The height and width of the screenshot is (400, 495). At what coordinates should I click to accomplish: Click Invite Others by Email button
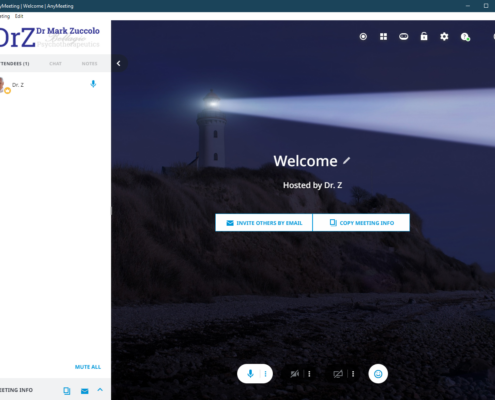pyautogui.click(x=264, y=223)
